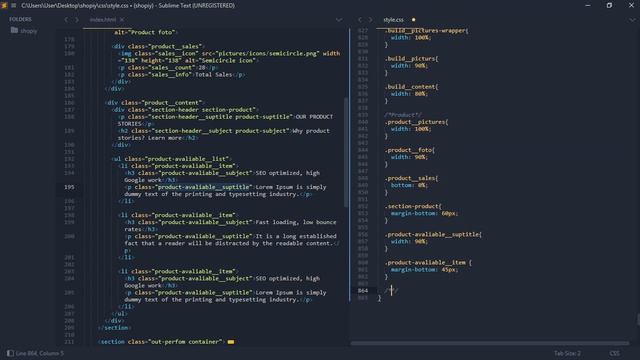Click the .build__content selector
Viewport: 640px width, 360px height.
411,87
